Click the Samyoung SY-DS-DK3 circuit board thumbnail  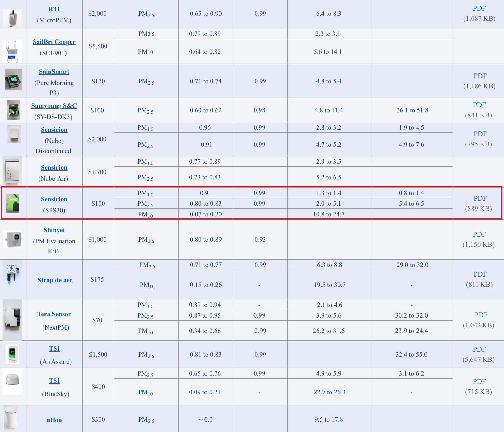tap(13, 110)
